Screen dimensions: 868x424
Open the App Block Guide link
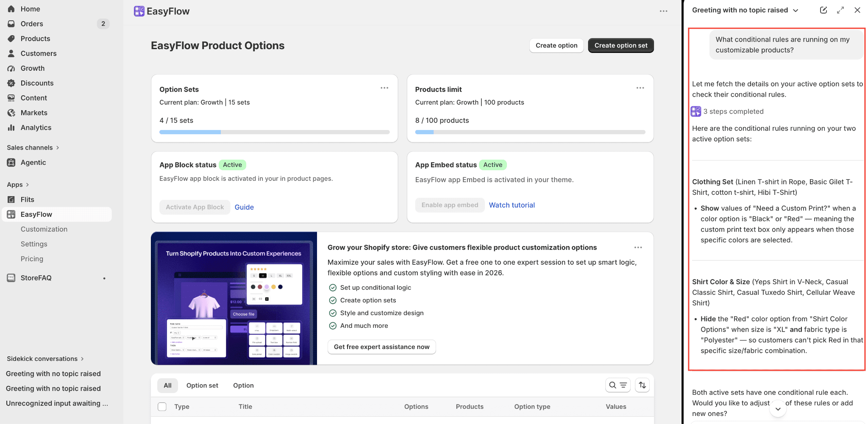pos(244,207)
